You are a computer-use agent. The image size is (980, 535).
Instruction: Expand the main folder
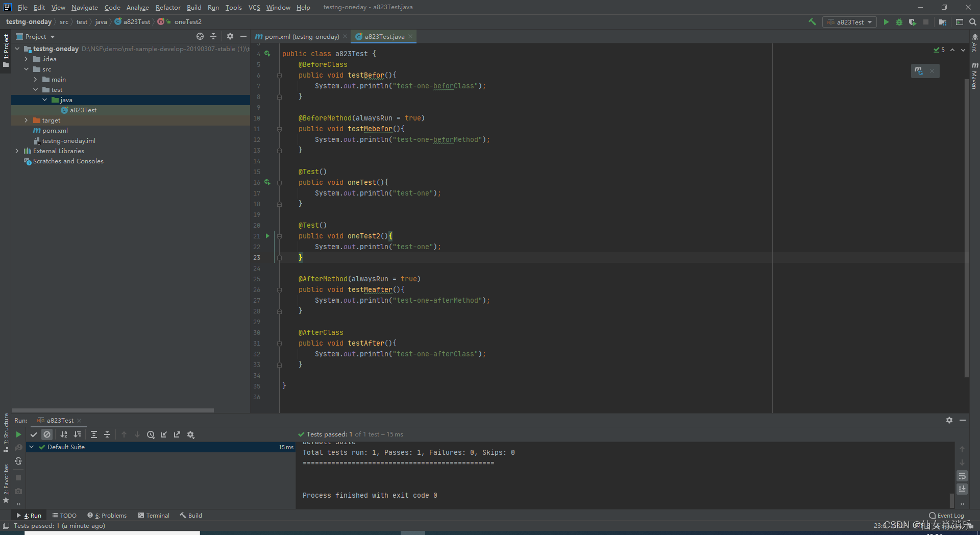point(36,79)
